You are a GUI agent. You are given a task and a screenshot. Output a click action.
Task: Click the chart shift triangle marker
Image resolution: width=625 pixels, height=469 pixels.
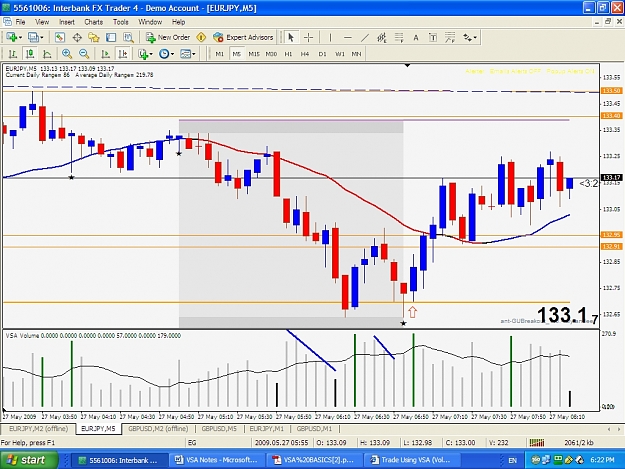[407, 65]
